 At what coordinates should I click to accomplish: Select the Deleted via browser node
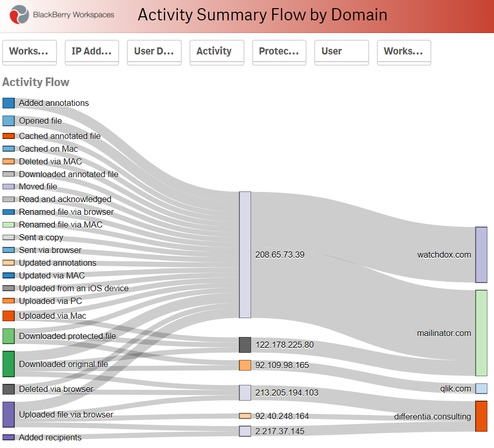click(x=9, y=389)
